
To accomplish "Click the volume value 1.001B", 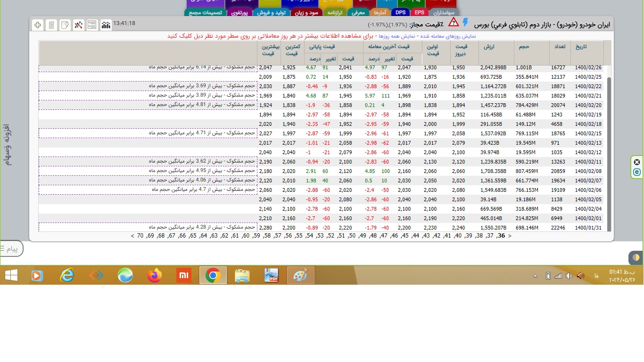I will [524, 67].
